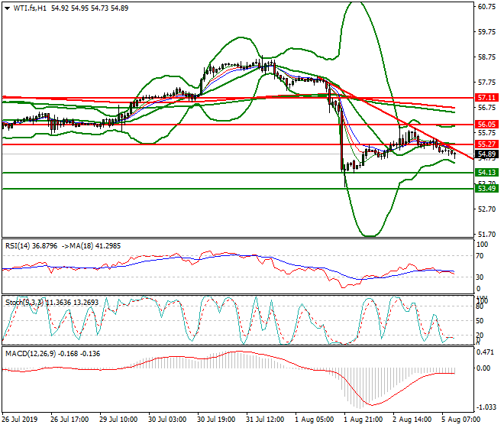The width and height of the screenshot is (504, 428).
Task: Select the green 53.49 support price tag
Action: 486,189
